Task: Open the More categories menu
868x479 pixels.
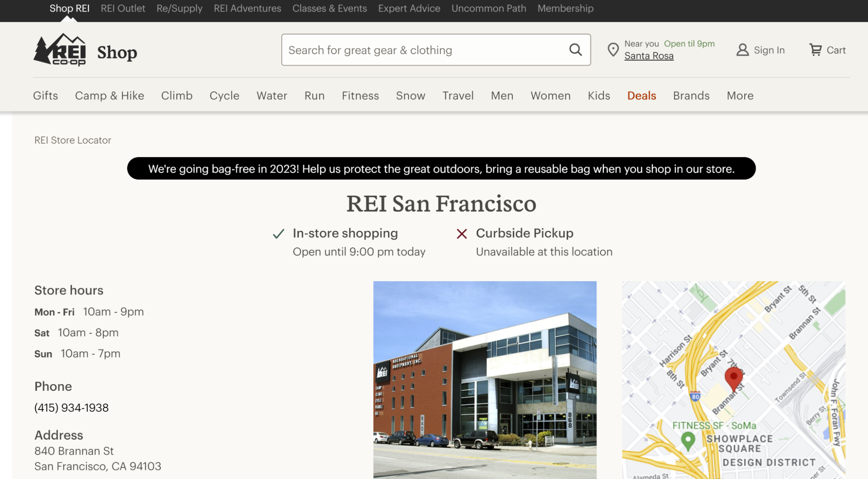Action: coord(739,95)
